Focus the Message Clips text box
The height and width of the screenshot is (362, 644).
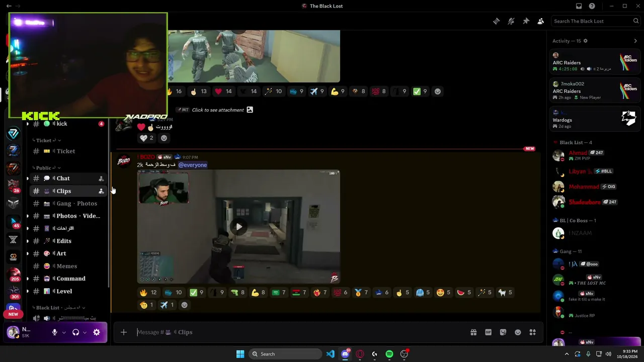point(299,332)
